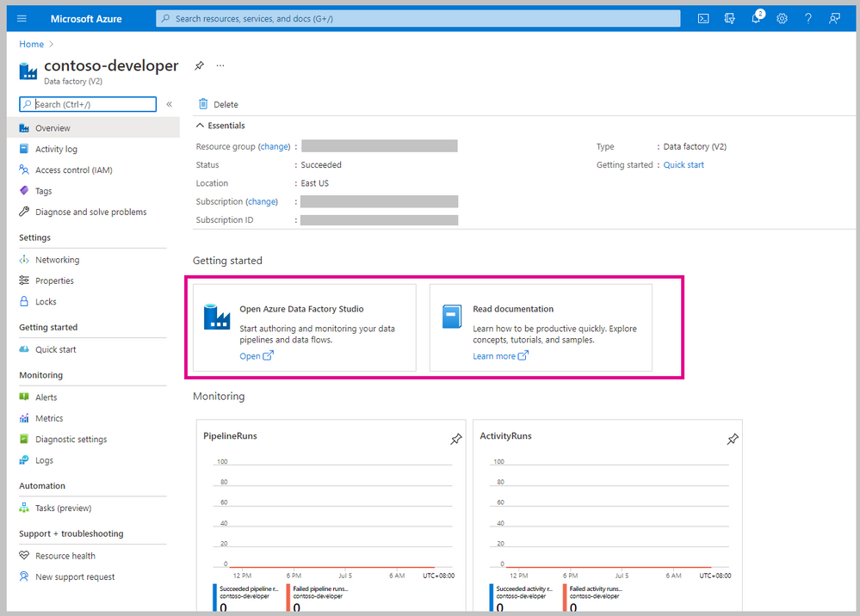Image resolution: width=860 pixels, height=616 pixels.
Task: Click change link next to Subscription
Action: (262, 201)
